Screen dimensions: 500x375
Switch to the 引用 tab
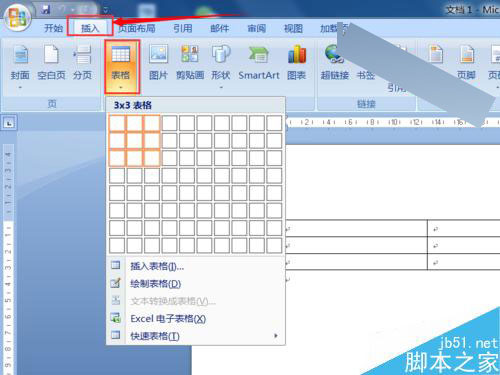tap(183, 28)
